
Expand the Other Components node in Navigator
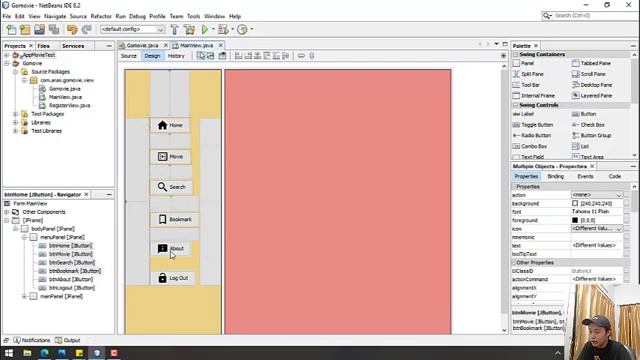(x=7, y=212)
